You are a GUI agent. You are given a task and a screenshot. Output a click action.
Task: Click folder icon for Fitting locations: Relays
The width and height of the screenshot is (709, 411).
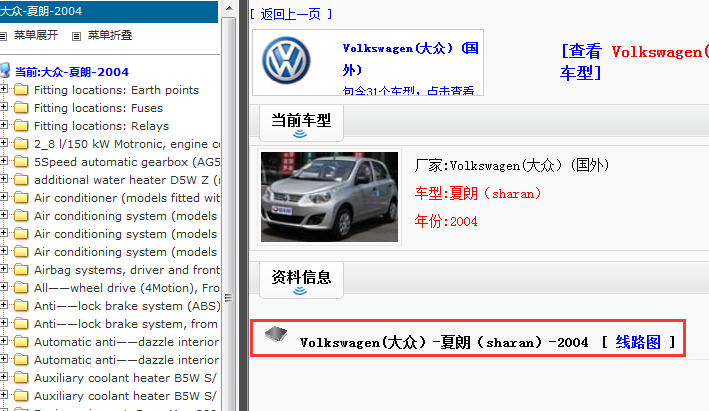pyautogui.click(x=21, y=126)
